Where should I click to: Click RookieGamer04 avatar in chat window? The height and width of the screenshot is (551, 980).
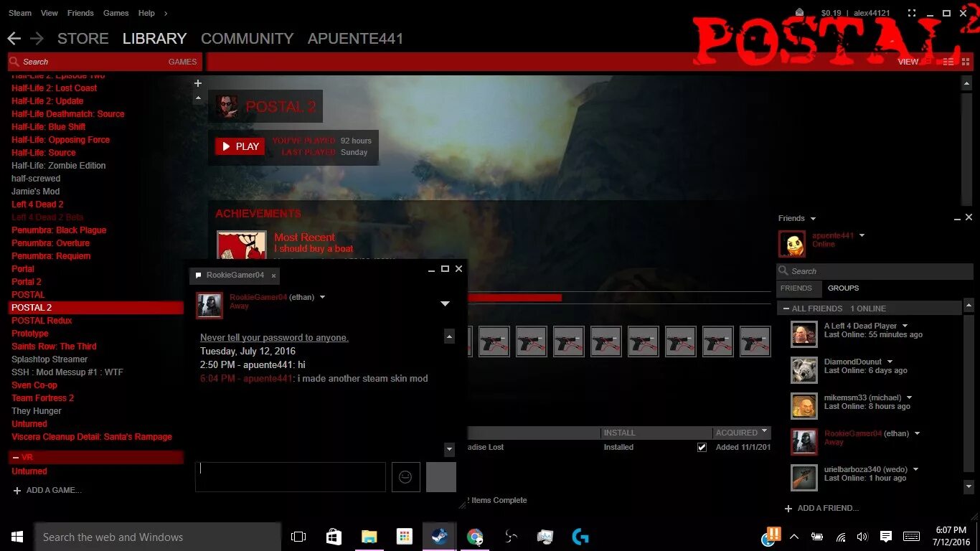click(209, 305)
